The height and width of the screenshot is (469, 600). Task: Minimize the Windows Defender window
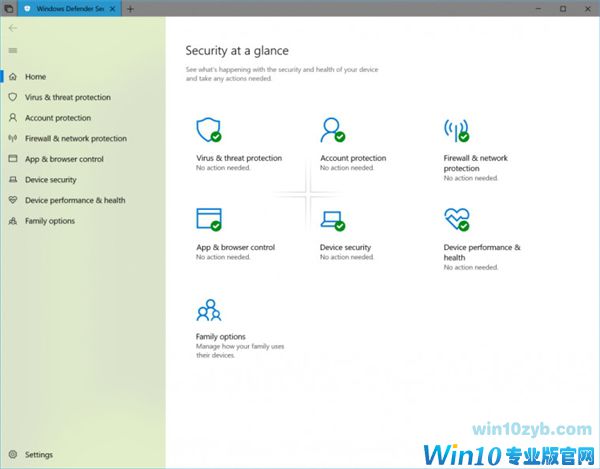click(x=538, y=8)
